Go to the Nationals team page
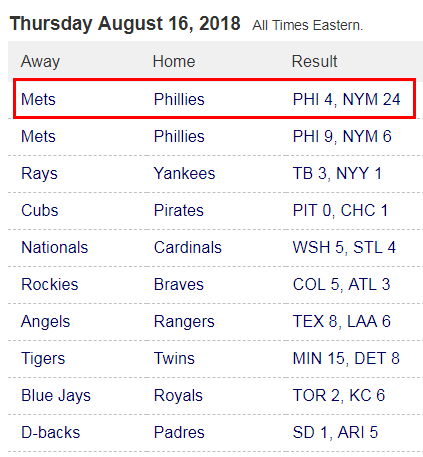This screenshot has height=457, width=423. click(55, 247)
